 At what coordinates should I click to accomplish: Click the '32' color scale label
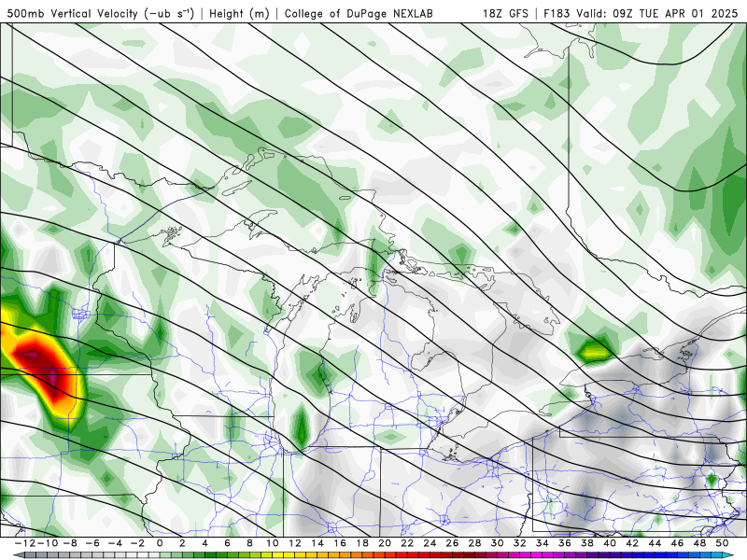pos(520,543)
